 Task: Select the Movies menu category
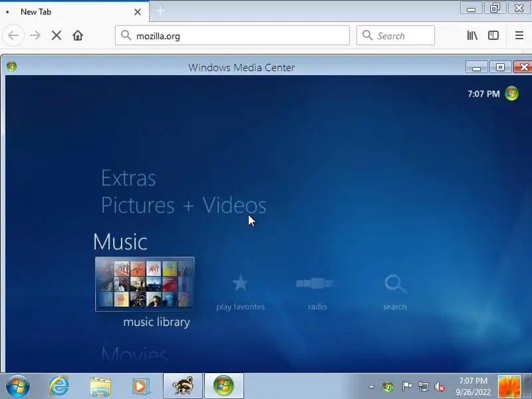tap(134, 354)
